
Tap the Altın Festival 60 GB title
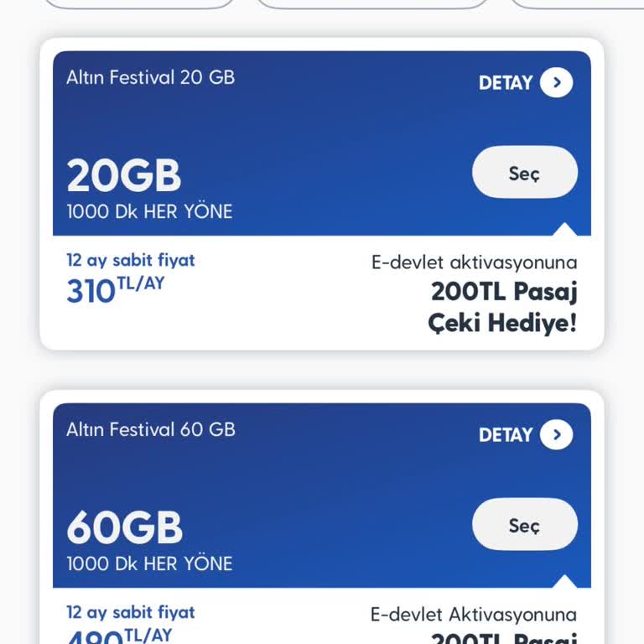coord(151,429)
